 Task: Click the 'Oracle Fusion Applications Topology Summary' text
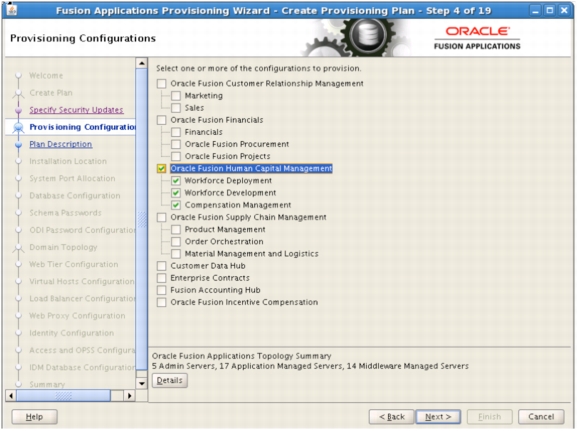241,356
